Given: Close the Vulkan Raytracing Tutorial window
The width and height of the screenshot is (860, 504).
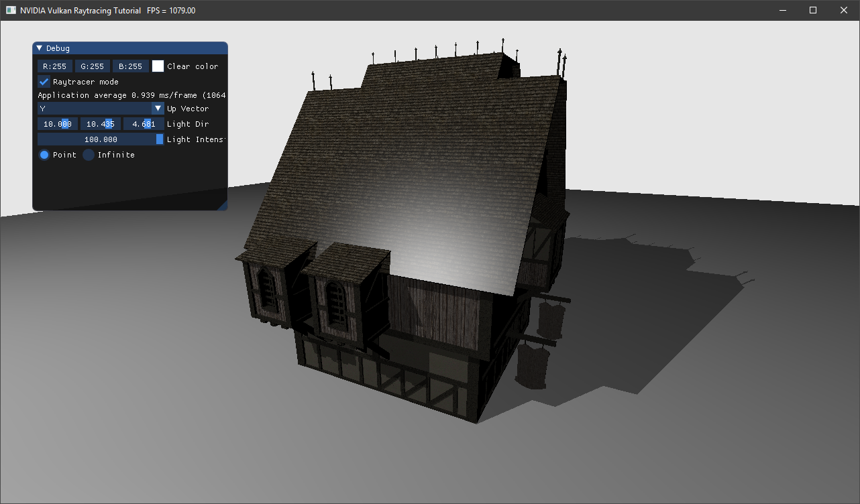Looking at the screenshot, I should (844, 10).
